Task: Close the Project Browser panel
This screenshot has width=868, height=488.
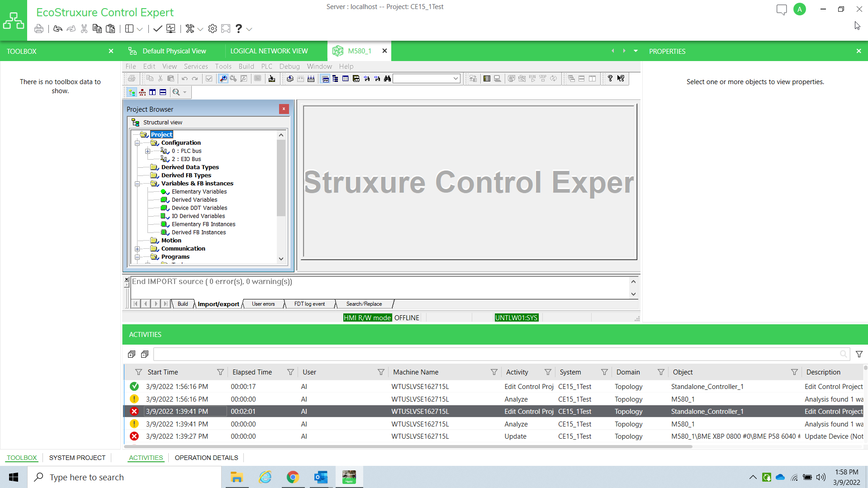Action: (x=284, y=109)
